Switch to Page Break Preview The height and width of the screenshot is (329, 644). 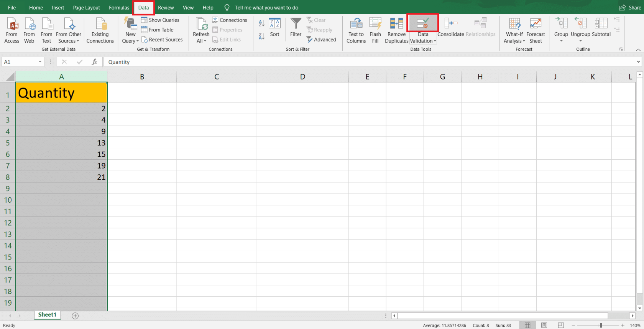(561, 325)
